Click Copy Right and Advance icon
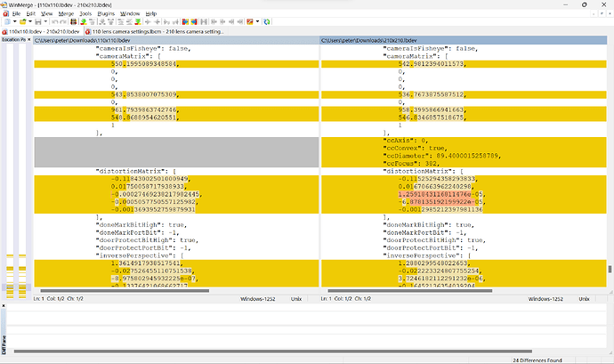This screenshot has width=614, height=364. coord(166,21)
